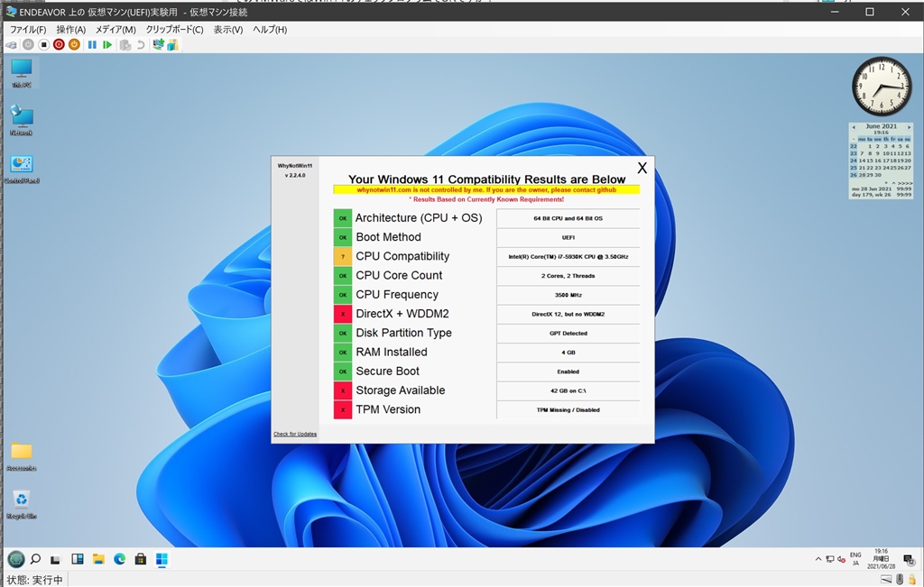The width and height of the screenshot is (924, 587).
Task: Reset the VM with the green play icon
Action: (107, 45)
